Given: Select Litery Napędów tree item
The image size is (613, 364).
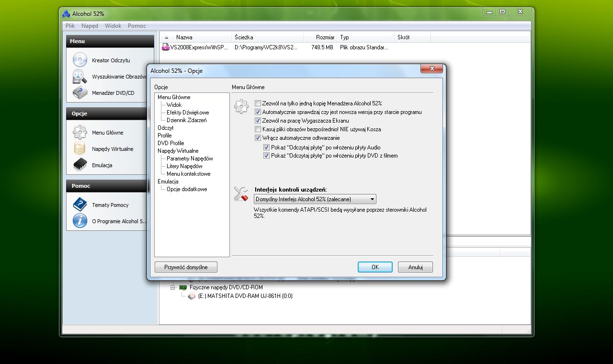Looking at the screenshot, I should click(x=184, y=166).
